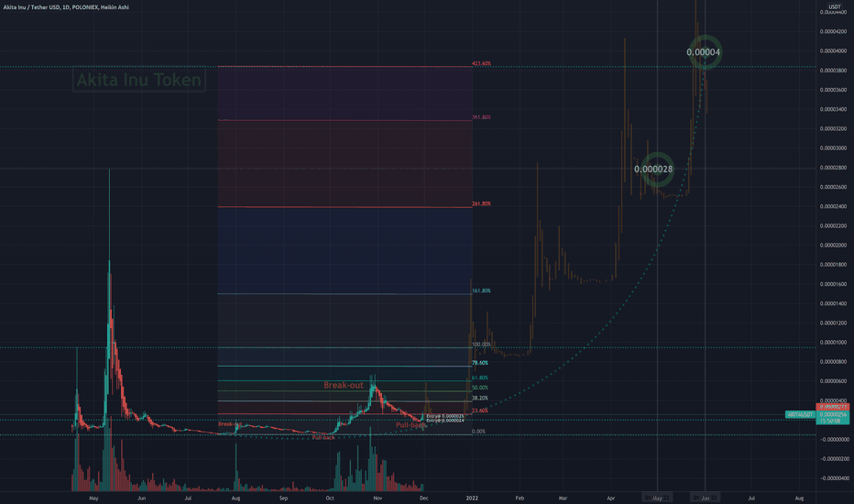Click the Dec label on time axis
This screenshot has width=854, height=504.
tap(423, 498)
